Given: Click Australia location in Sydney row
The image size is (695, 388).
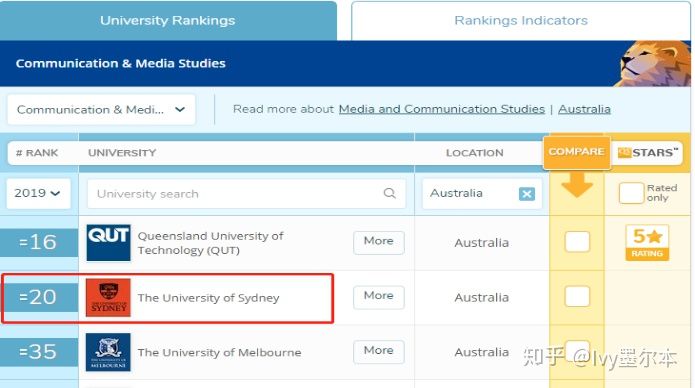Looking at the screenshot, I should tap(481, 297).
